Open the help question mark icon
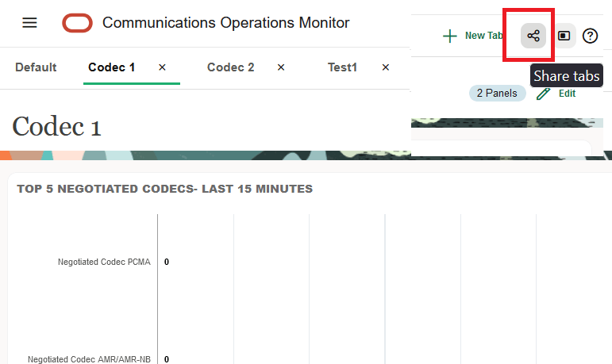The width and height of the screenshot is (612, 364). 590,36
